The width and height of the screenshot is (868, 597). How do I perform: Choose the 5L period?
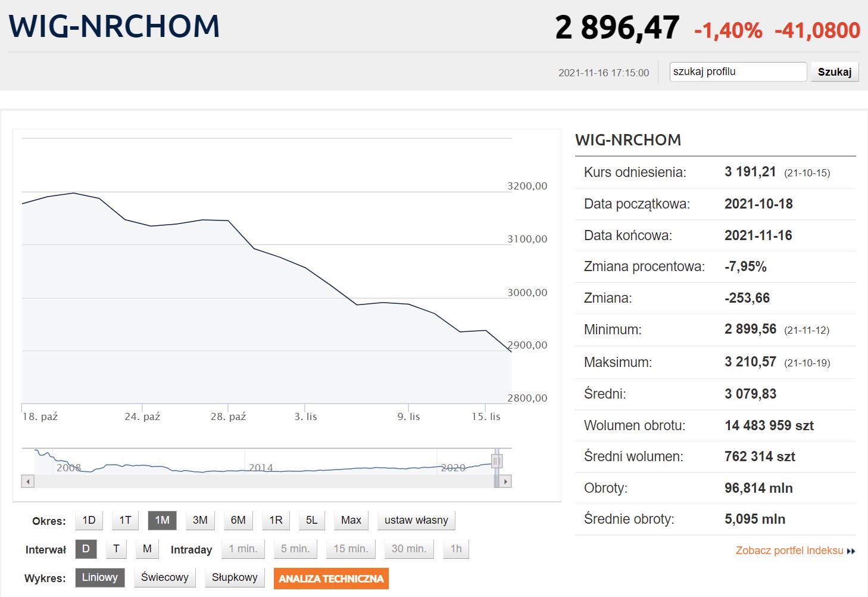point(311,520)
